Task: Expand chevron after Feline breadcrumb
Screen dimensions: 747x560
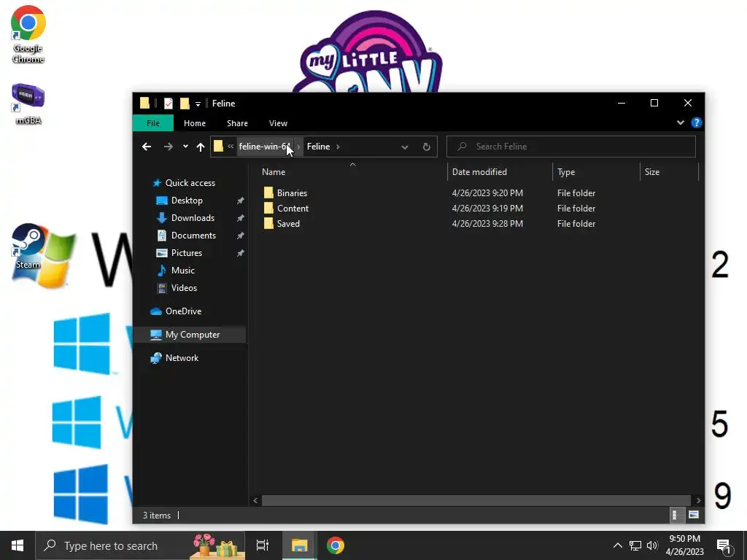Action: (338, 147)
